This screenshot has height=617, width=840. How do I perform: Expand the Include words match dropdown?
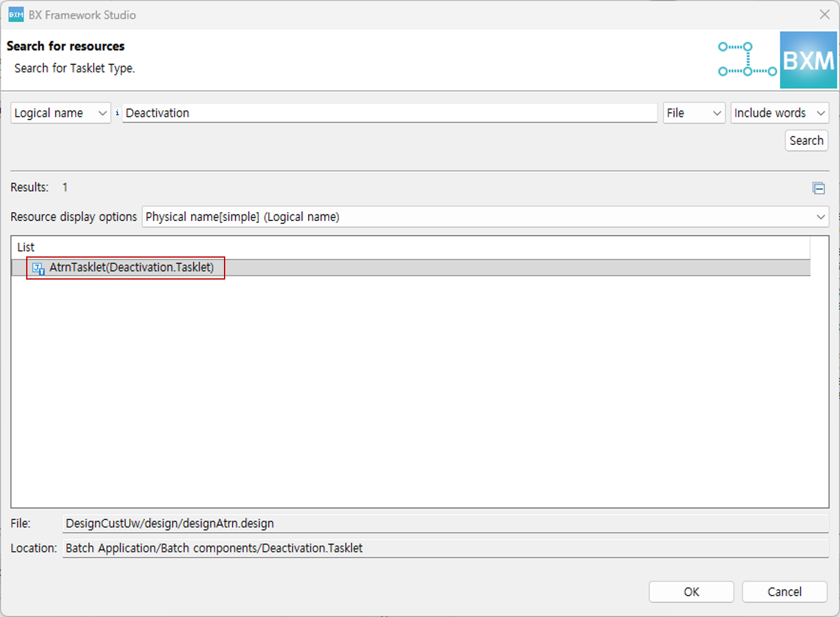pyautogui.click(x=779, y=113)
